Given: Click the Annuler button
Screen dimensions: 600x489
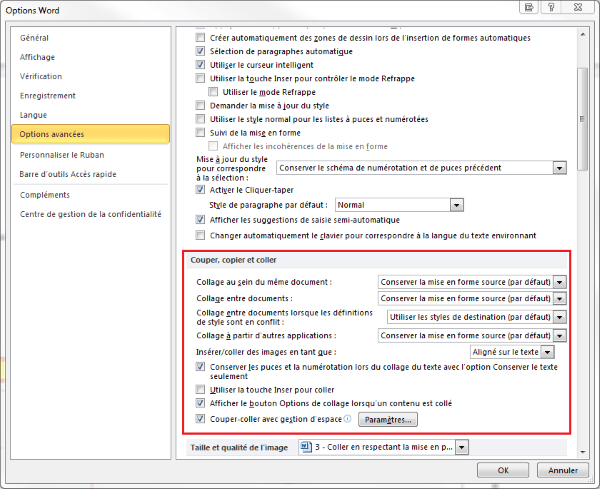Looking at the screenshot, I should point(562,470).
